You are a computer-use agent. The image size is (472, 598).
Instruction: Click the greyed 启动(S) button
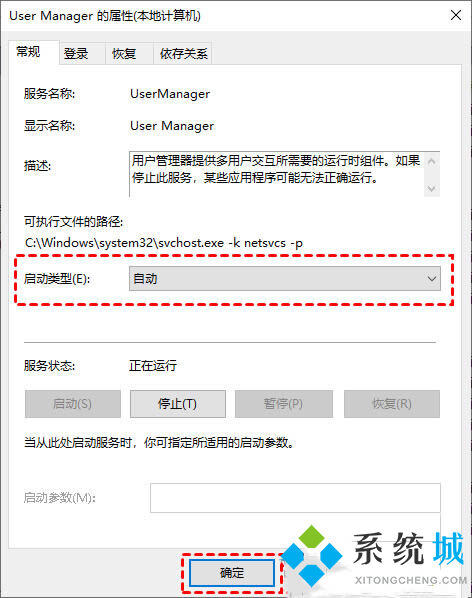pyautogui.click(x=72, y=403)
